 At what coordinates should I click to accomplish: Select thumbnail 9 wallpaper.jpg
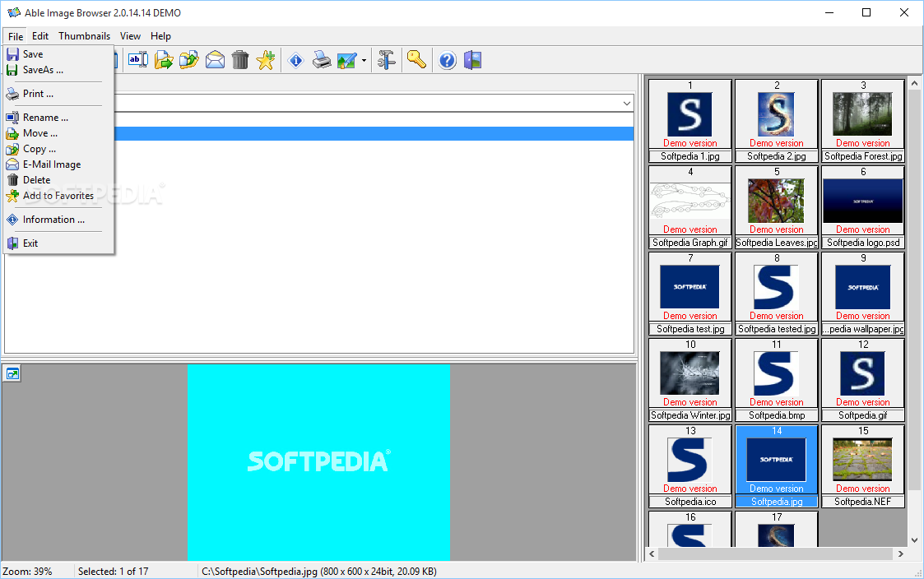pos(863,294)
